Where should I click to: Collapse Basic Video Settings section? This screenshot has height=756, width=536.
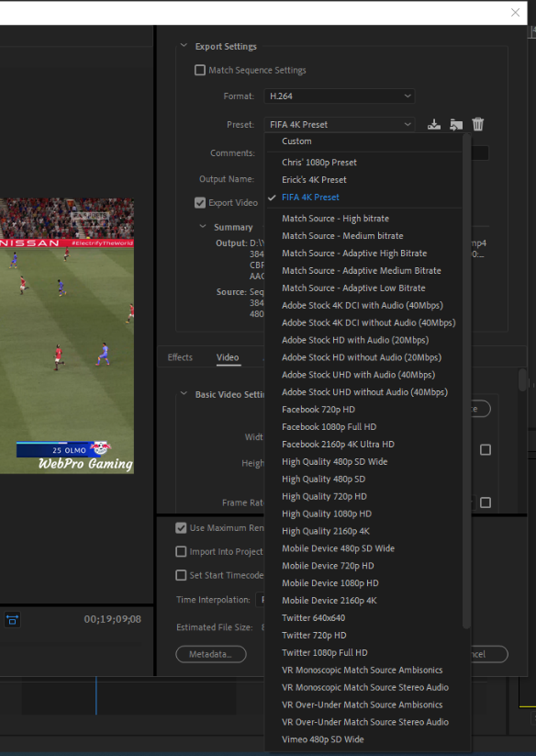184,393
